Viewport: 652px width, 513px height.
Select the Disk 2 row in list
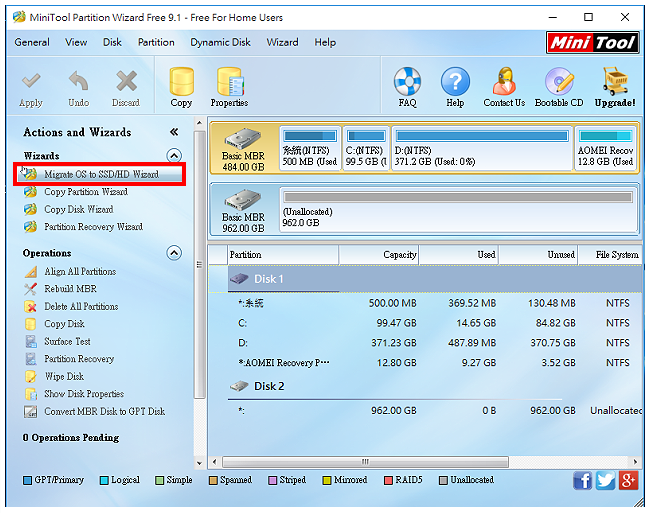coord(426,386)
